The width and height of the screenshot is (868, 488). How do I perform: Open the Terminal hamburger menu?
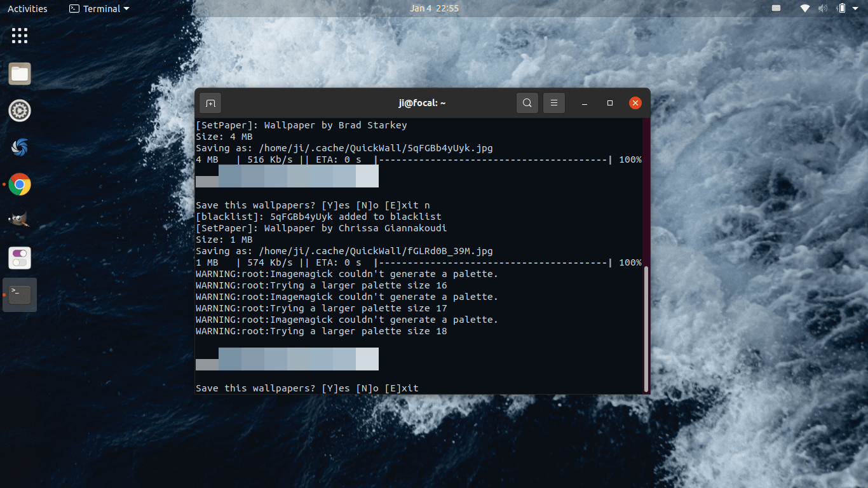553,102
